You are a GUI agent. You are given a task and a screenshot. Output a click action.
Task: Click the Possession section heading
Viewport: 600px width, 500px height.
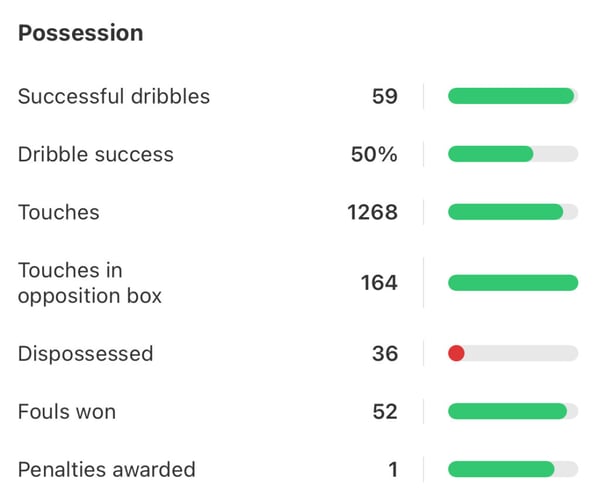coord(81,33)
